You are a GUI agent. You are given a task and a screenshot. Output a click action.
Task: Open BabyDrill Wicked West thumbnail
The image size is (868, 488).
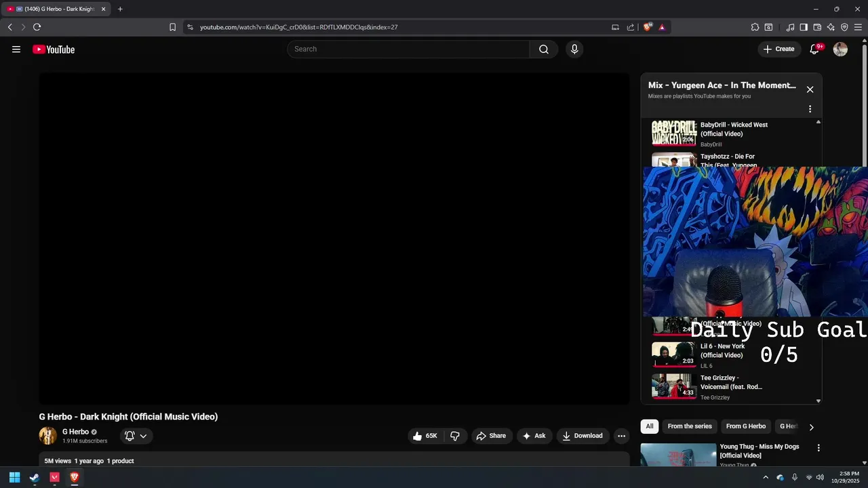[674, 133]
